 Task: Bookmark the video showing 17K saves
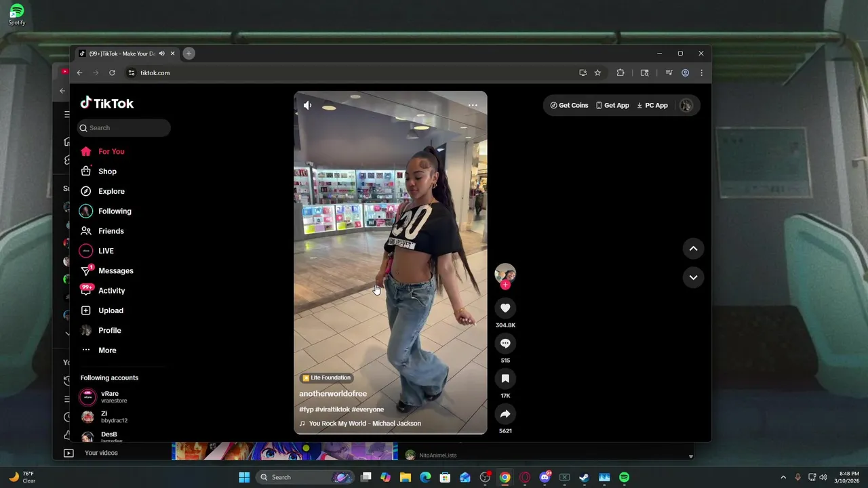pos(505,379)
